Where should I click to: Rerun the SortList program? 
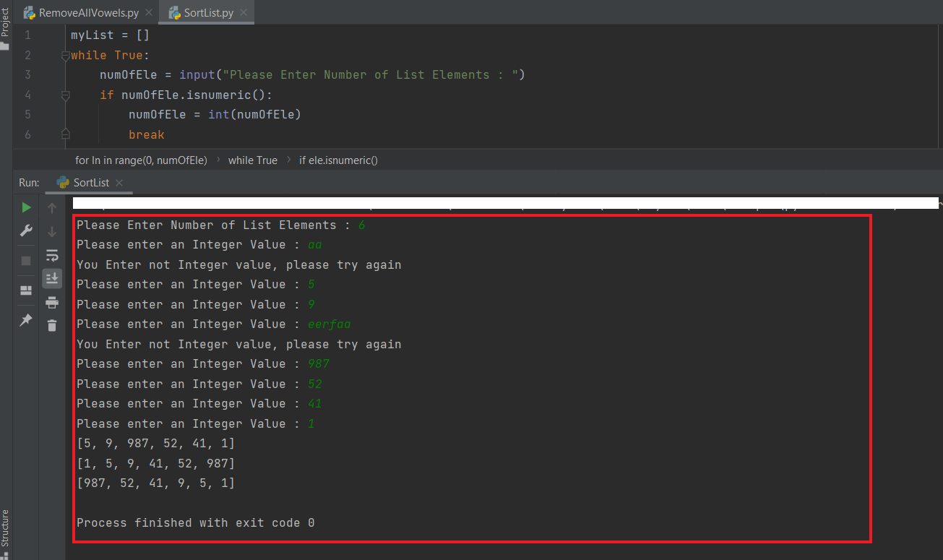(26, 207)
